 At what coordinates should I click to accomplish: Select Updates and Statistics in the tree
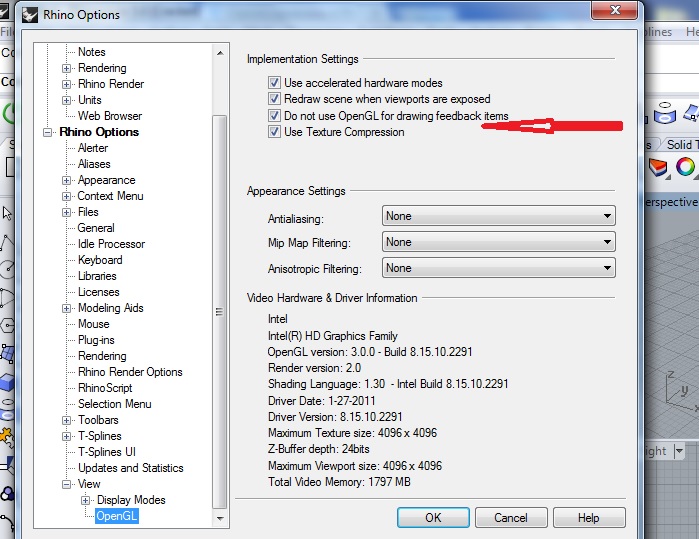coord(131,468)
